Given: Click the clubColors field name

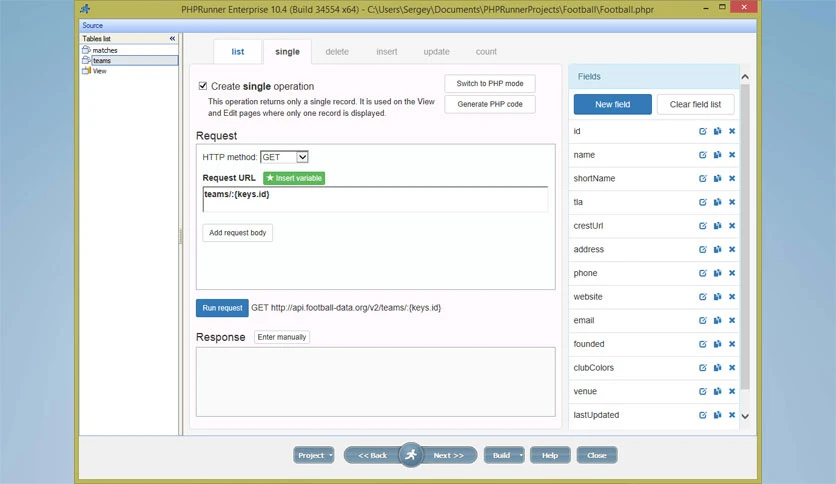Looking at the screenshot, I should pyautogui.click(x=593, y=368).
